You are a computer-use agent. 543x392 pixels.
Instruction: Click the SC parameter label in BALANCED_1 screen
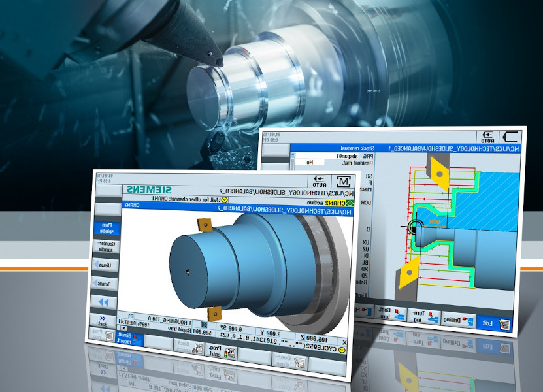tap(369, 176)
